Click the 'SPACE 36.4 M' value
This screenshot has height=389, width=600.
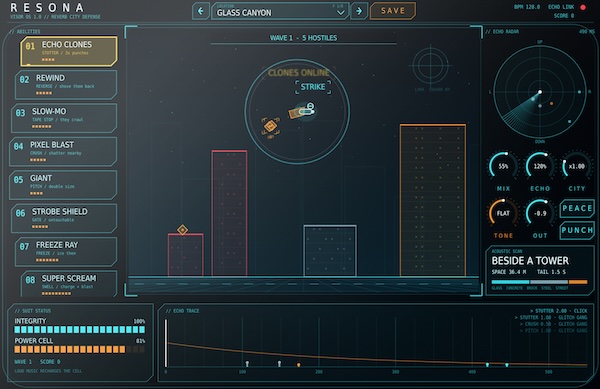509,272
